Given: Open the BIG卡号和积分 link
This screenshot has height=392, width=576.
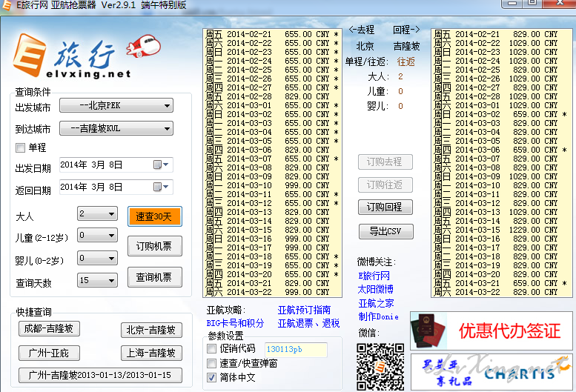Looking at the screenshot, I should click(235, 323).
